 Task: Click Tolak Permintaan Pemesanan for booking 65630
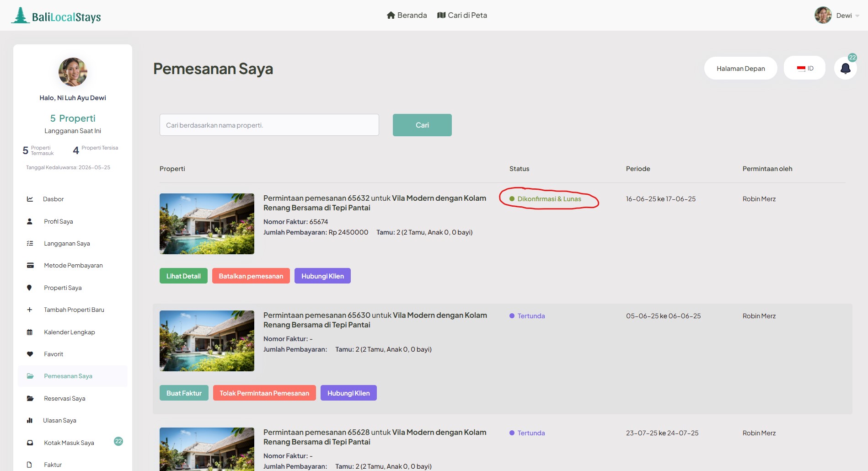pyautogui.click(x=264, y=393)
